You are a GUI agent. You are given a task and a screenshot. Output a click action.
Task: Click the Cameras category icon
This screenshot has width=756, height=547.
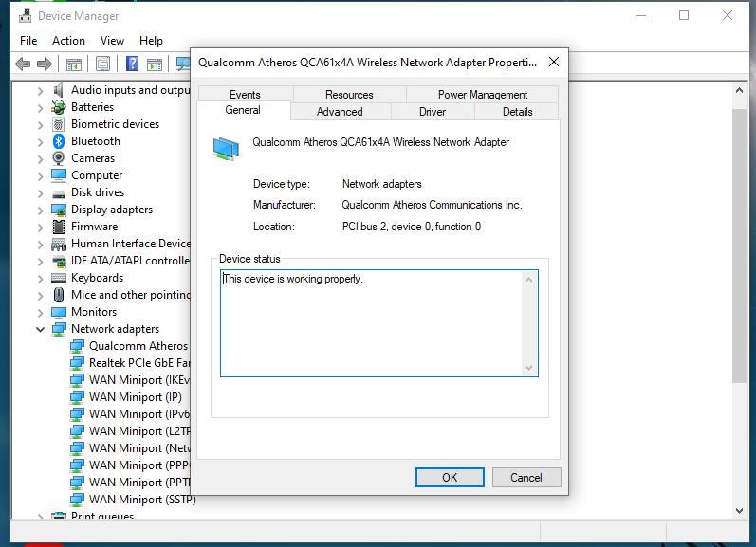(59, 158)
